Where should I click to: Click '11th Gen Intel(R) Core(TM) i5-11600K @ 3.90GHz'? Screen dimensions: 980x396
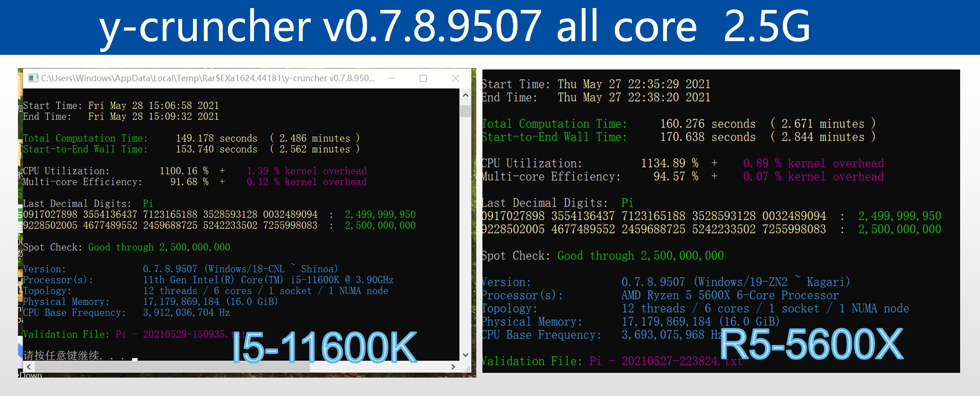click(x=268, y=280)
